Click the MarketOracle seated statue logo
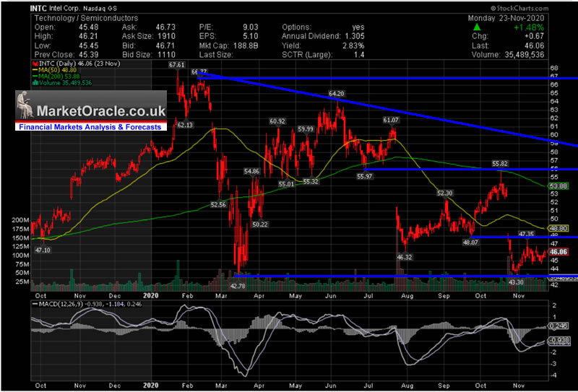Viewport: 578px width, 392px height. click(24, 108)
